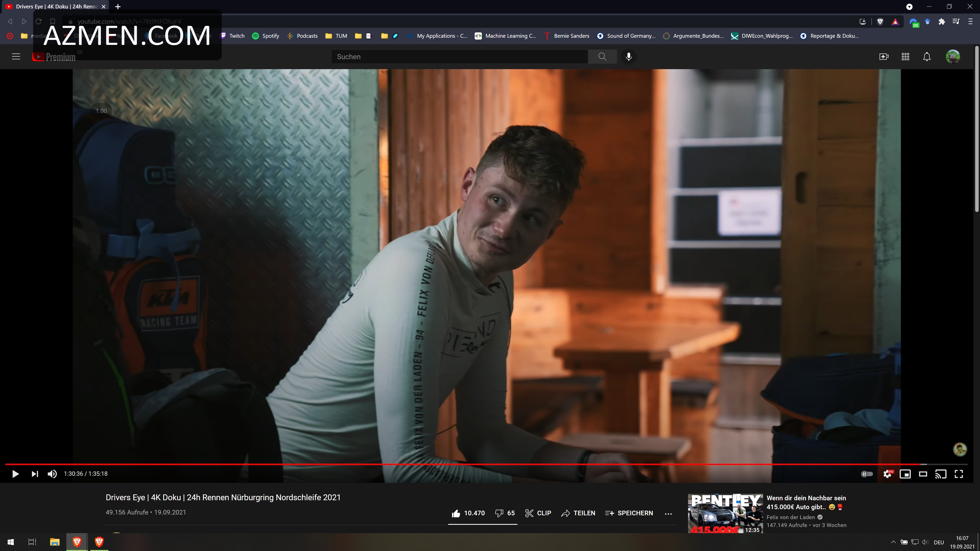Screen dimensions: 980x551
Task: Enter fullscreen video mode
Action: click(959, 474)
